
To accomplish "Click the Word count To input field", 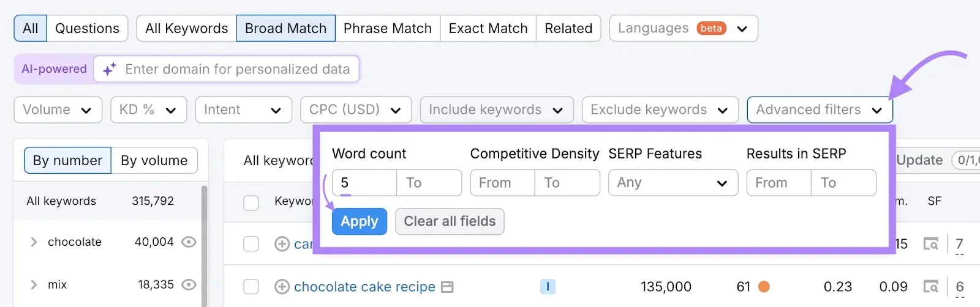I will coord(429,183).
